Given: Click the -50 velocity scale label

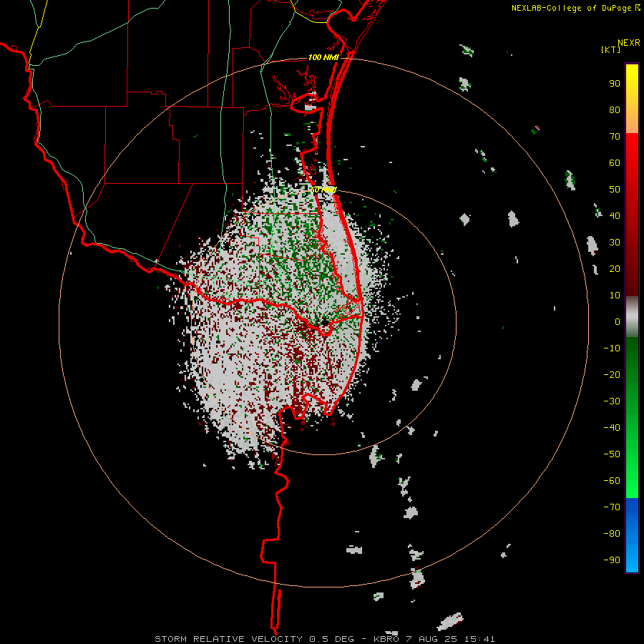Looking at the screenshot, I should pos(612,454).
